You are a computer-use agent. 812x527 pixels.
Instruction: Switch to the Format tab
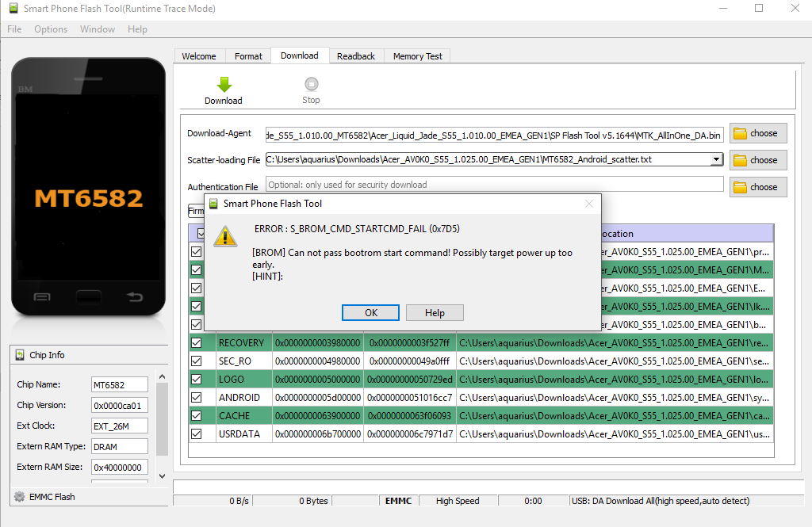(x=248, y=56)
